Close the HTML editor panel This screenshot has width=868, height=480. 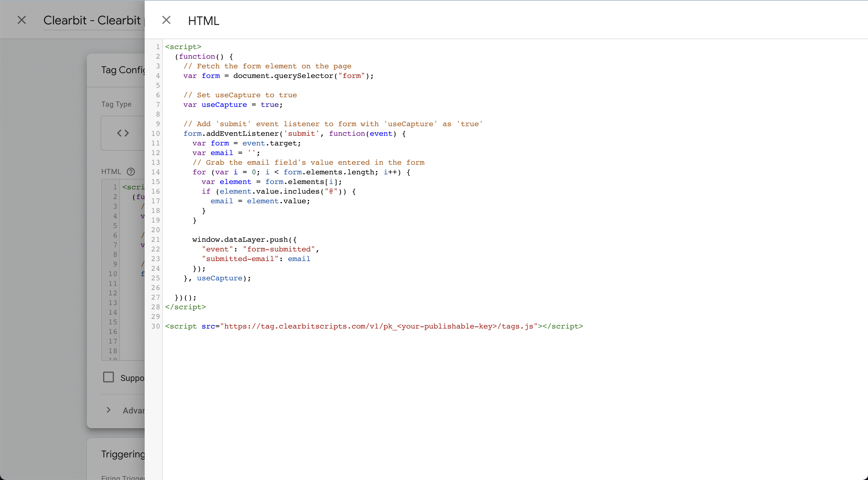point(166,20)
